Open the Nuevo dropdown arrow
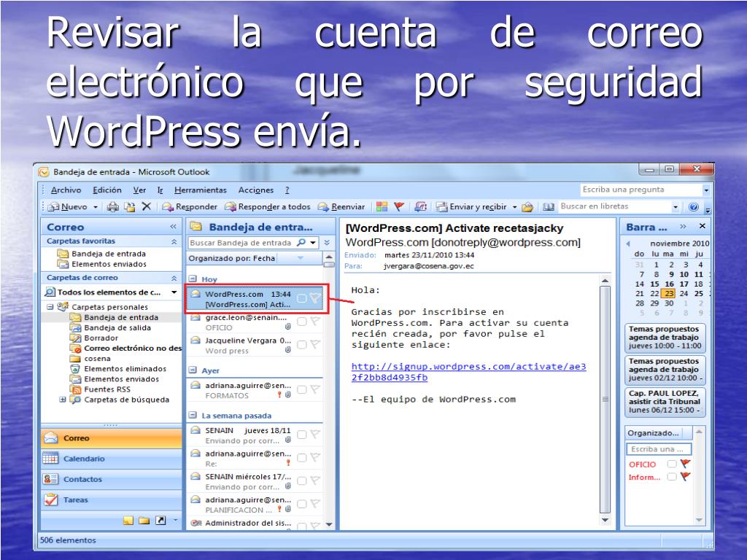Screen dimensions: 747x560 [96, 206]
